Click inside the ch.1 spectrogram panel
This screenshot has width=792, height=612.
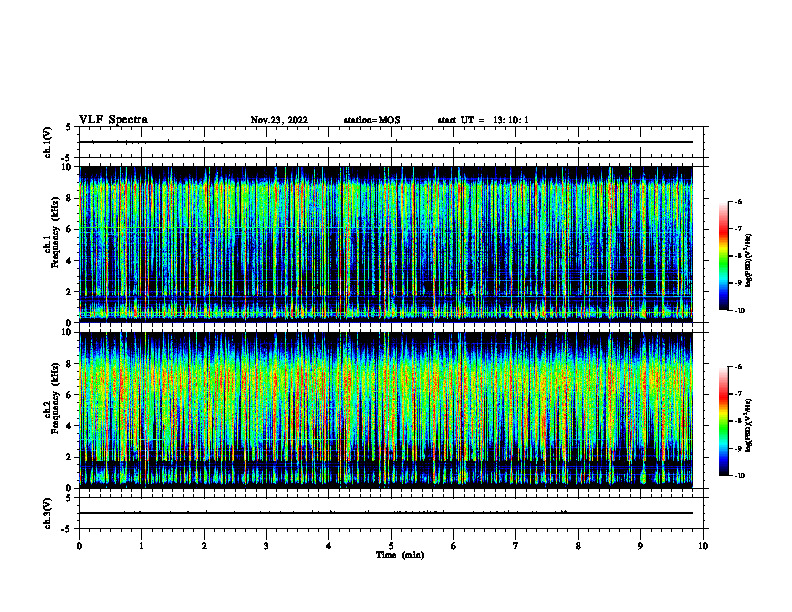tap(386, 244)
